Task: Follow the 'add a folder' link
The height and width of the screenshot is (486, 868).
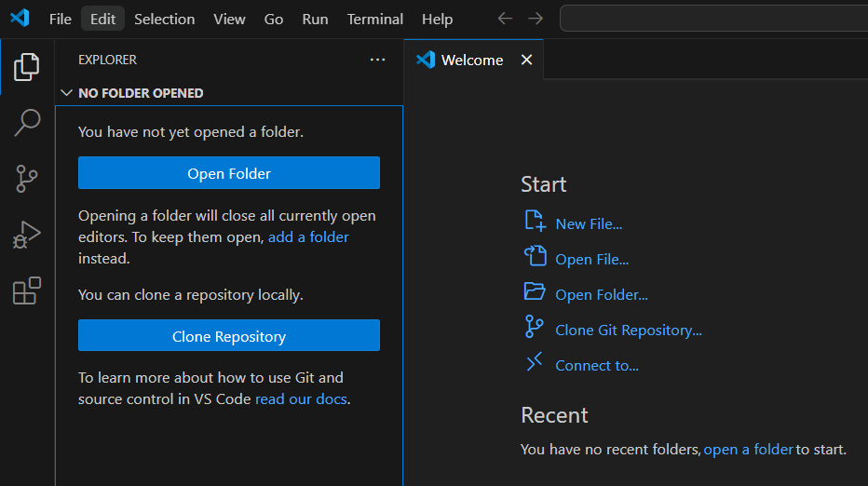Action: click(308, 236)
